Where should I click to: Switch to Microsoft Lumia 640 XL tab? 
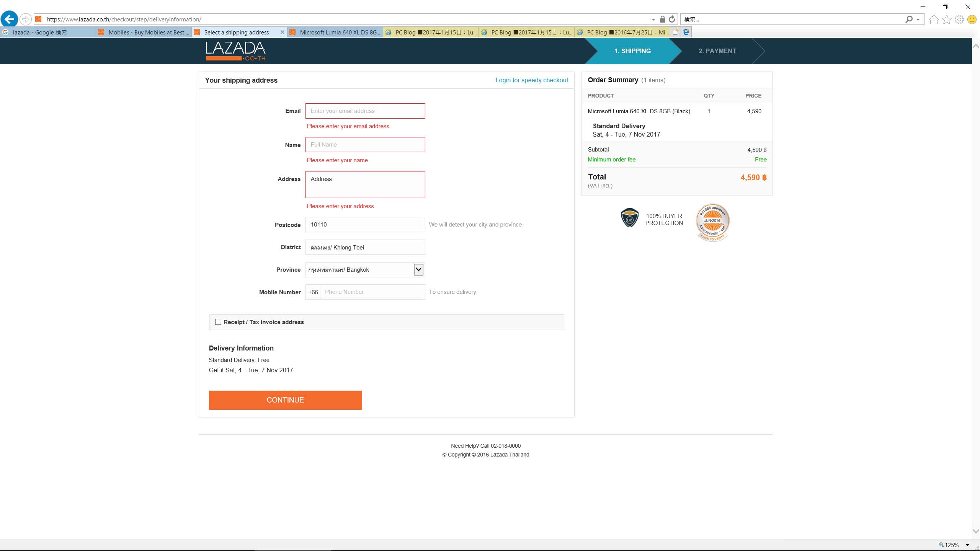point(335,32)
